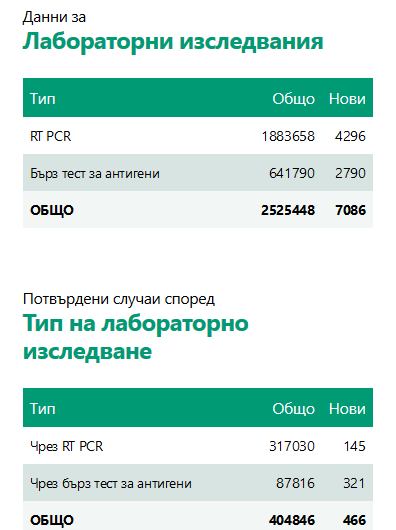The height and width of the screenshot is (530, 396).
Task: Select Чрез бърз тест за антигени row
Action: click(x=198, y=483)
